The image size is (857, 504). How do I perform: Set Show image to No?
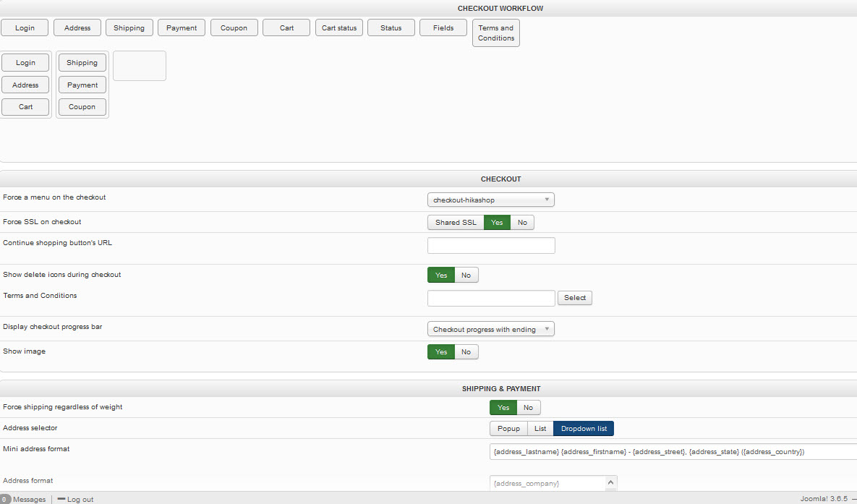pyautogui.click(x=466, y=352)
